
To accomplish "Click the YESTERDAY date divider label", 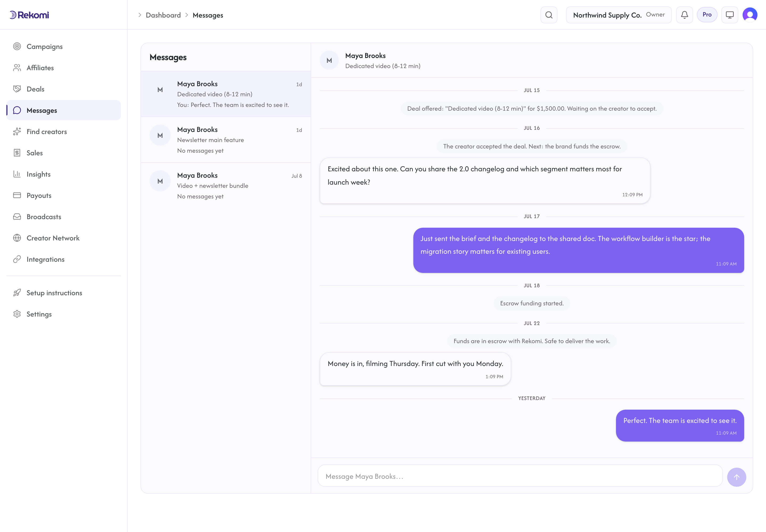I will (x=532, y=398).
